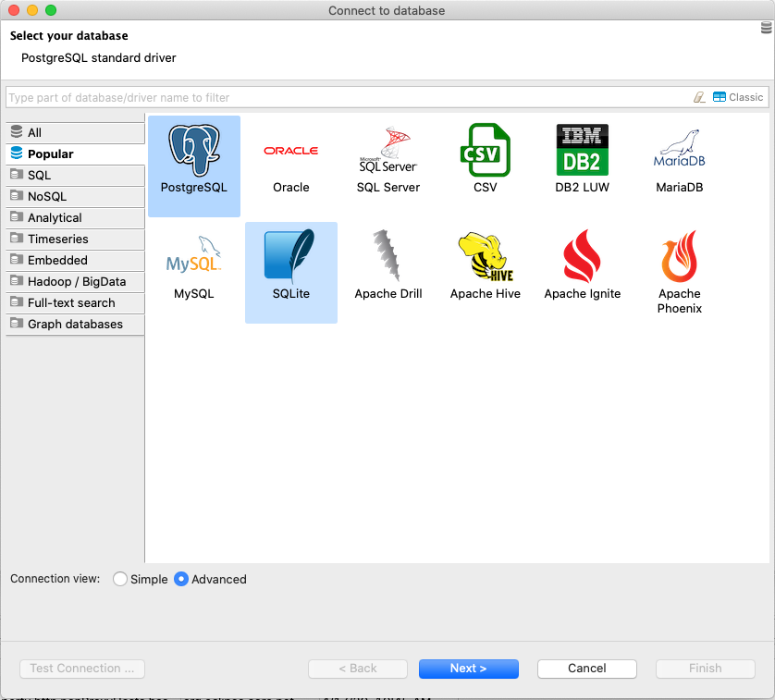Click Test Connection ... button

point(82,669)
